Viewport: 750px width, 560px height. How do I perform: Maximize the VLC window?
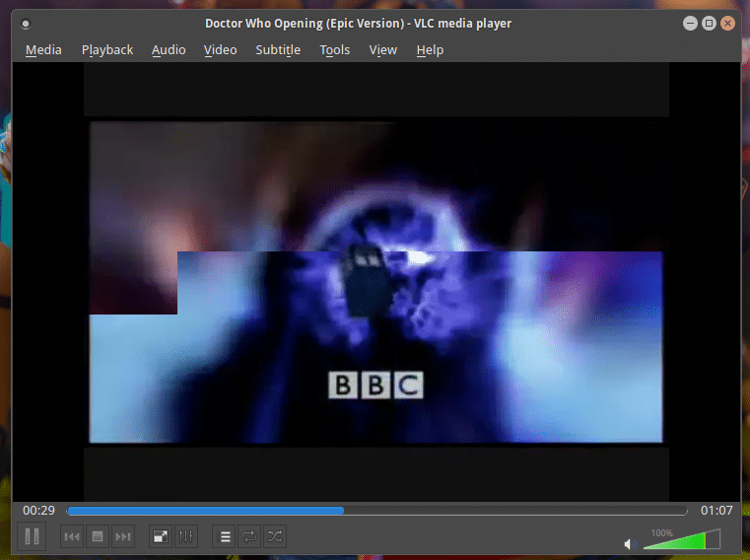[709, 23]
